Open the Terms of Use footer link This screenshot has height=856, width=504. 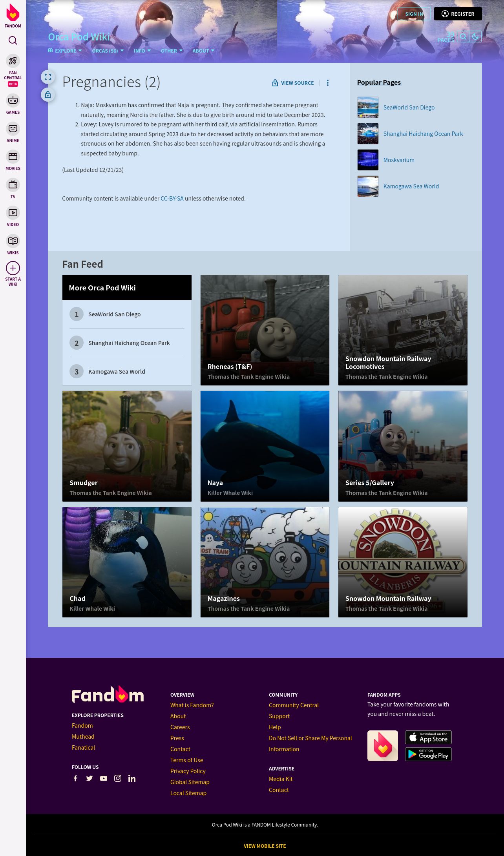coord(186,760)
